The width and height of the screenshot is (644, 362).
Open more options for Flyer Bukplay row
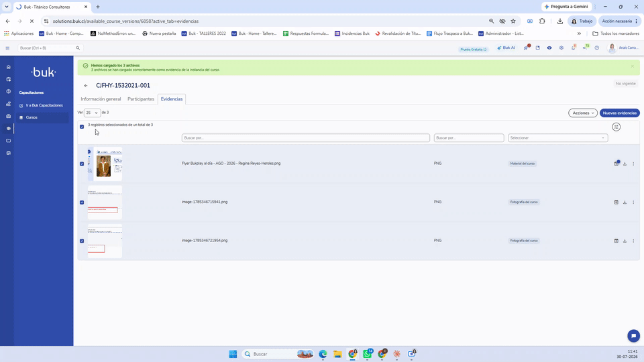pyautogui.click(x=633, y=164)
